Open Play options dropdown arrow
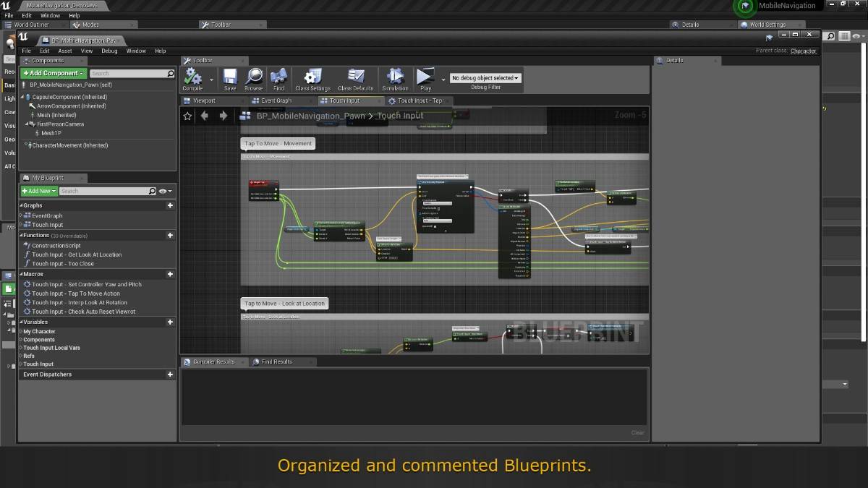Viewport: 868px width, 488px height. click(443, 80)
